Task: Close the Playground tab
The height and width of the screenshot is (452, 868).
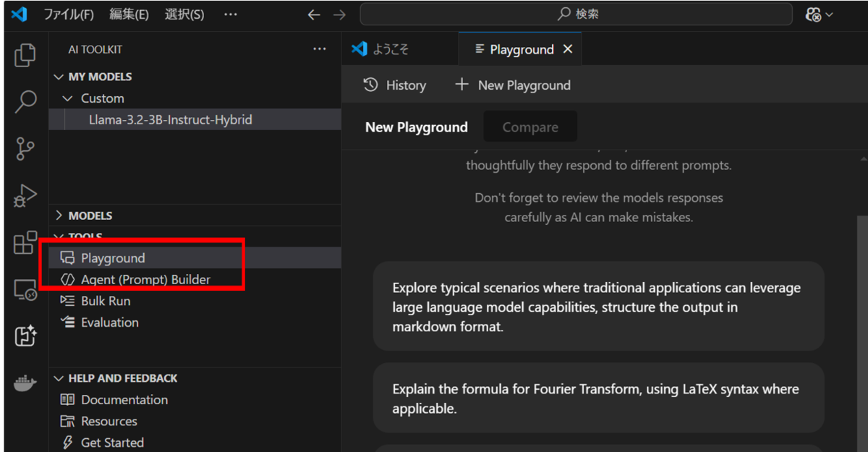Action: click(x=568, y=49)
